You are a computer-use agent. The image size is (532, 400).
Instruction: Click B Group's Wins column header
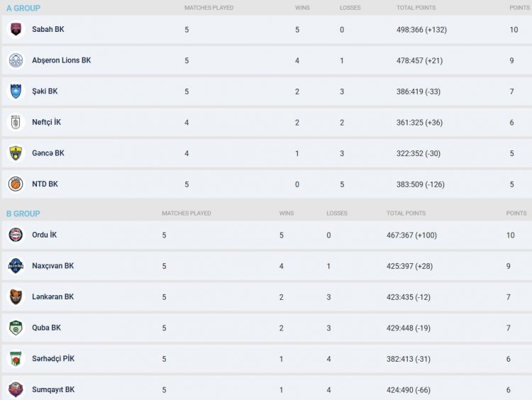pyautogui.click(x=287, y=213)
